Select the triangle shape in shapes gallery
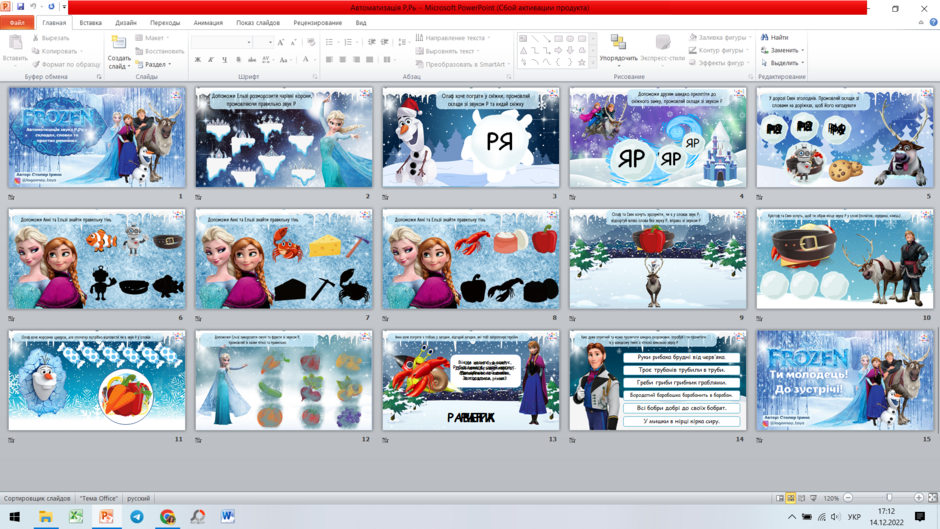The image size is (940, 529). 523,50
